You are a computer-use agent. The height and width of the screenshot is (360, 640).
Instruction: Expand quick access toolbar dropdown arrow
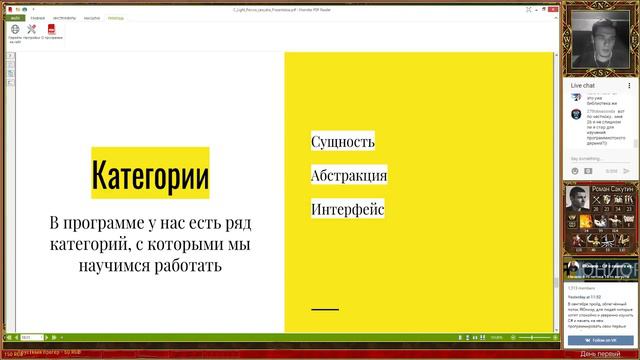(33, 9)
